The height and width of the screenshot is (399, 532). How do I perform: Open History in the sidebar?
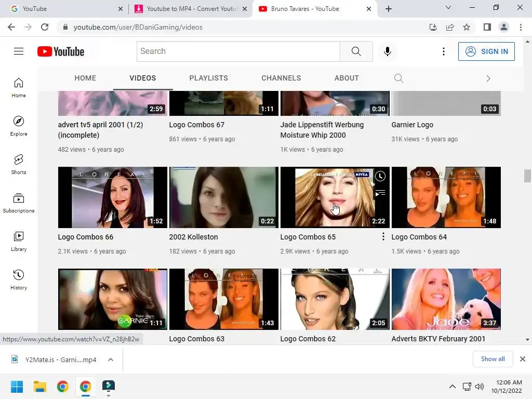[x=19, y=280]
